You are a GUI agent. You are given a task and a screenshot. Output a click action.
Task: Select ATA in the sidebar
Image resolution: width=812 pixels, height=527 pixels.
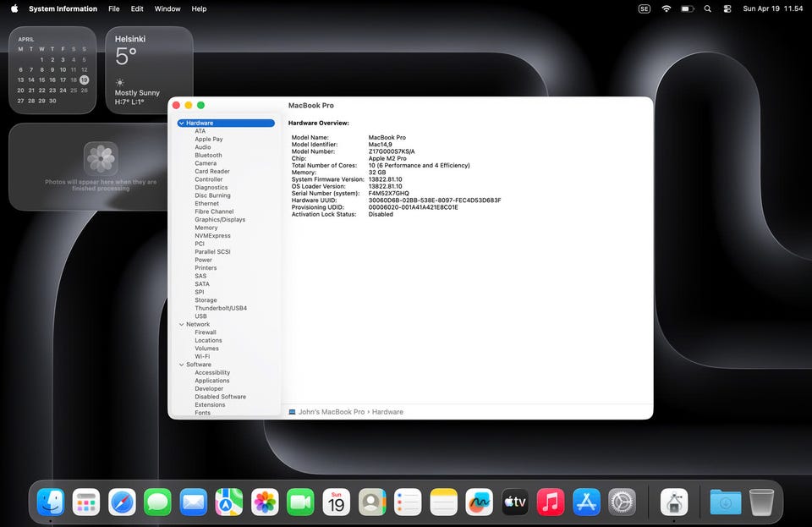(200, 131)
